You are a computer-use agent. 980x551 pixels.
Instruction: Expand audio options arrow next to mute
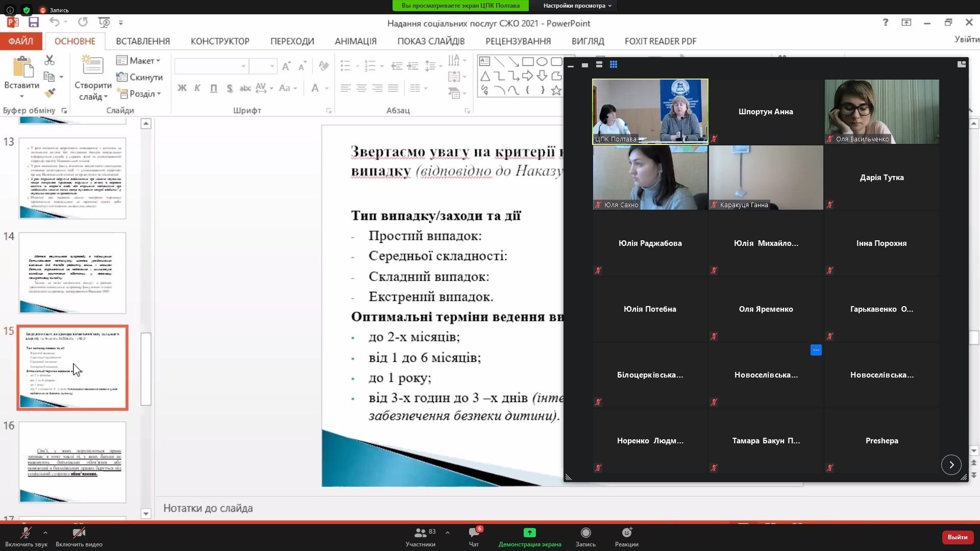(x=45, y=533)
